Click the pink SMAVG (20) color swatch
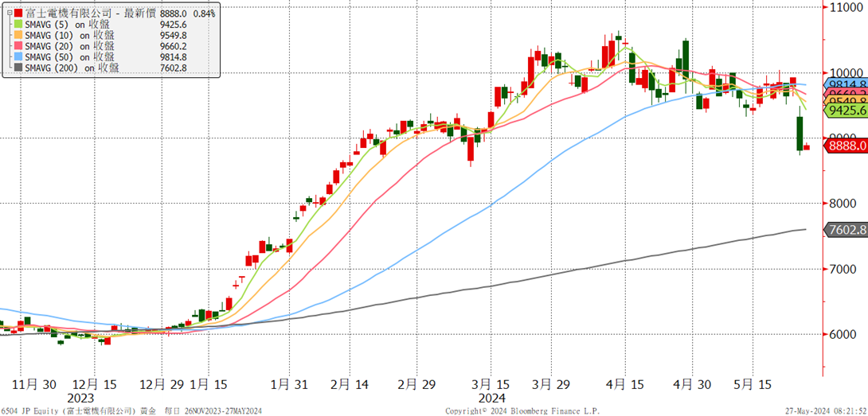 coord(19,46)
